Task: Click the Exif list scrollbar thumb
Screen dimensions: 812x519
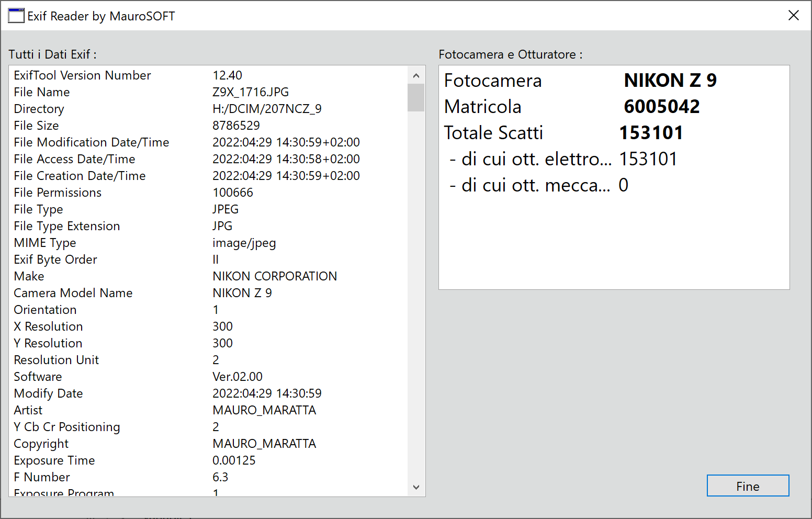Action: (x=416, y=98)
